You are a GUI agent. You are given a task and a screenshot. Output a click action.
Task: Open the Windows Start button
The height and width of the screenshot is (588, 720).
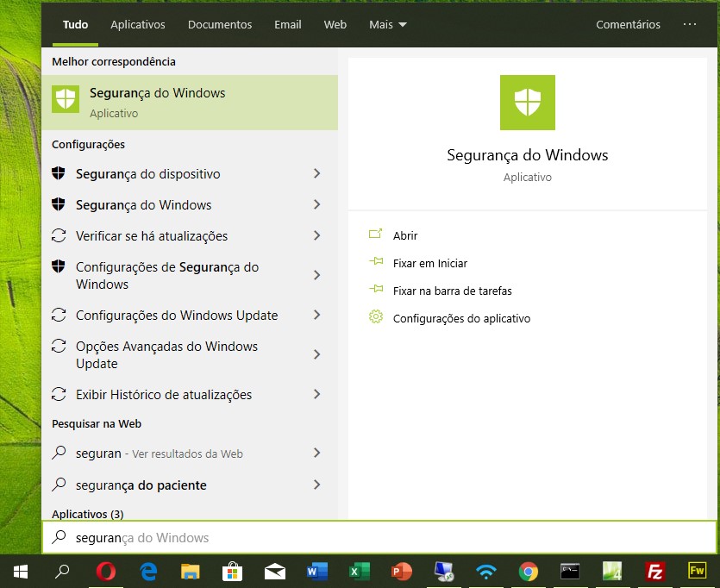pos(21,572)
